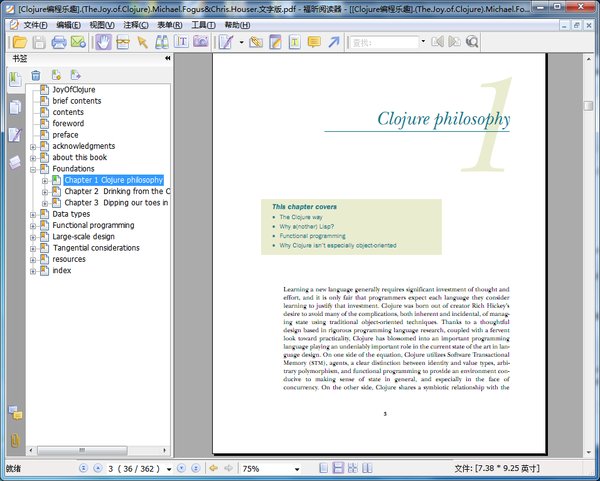This screenshot has height=481, width=600.
Task: Click the highlighter tool icon
Action: click(x=256, y=42)
